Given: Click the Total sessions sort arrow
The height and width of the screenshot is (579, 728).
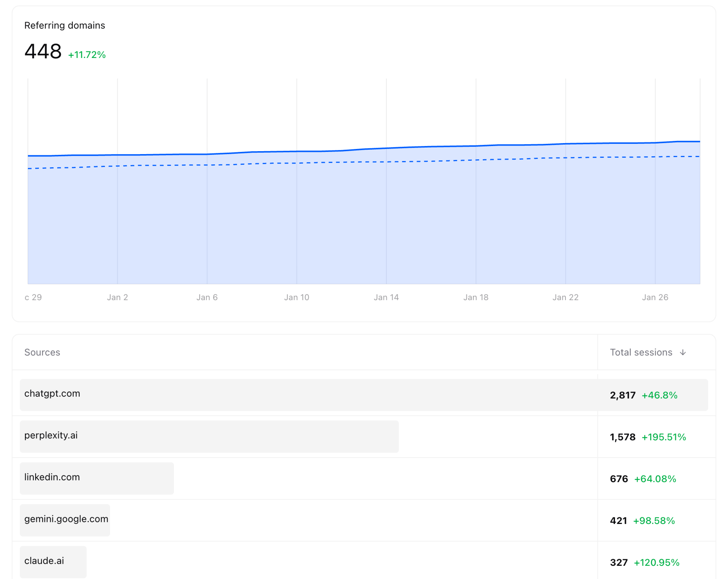Looking at the screenshot, I should click(683, 352).
